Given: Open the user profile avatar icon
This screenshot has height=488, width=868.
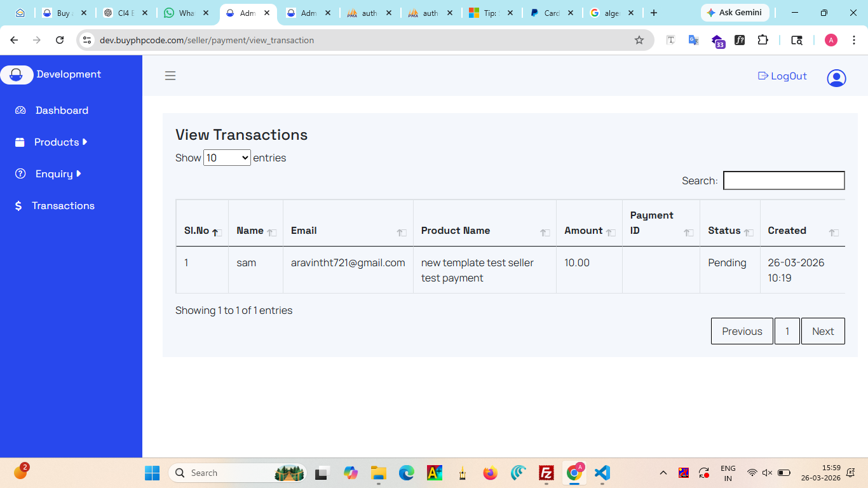Looking at the screenshot, I should tap(836, 78).
